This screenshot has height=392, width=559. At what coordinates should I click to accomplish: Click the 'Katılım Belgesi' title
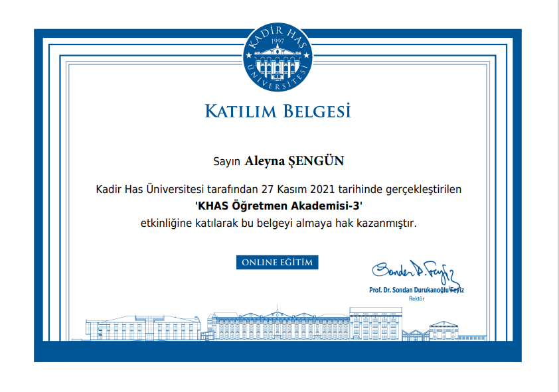point(278,111)
